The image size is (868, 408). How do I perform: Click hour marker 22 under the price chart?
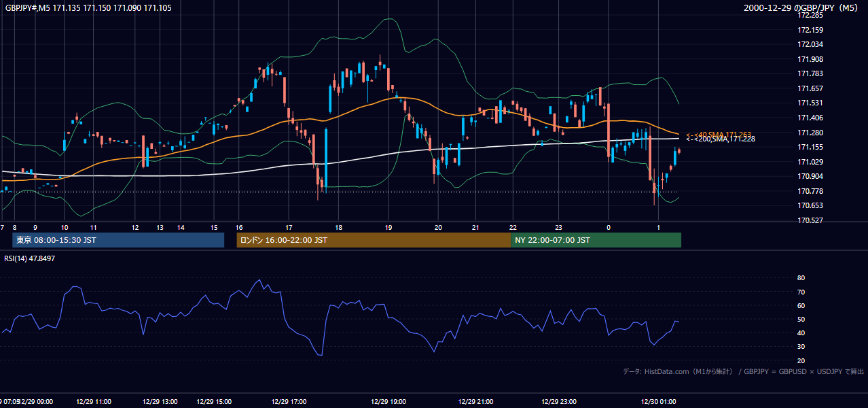point(513,227)
